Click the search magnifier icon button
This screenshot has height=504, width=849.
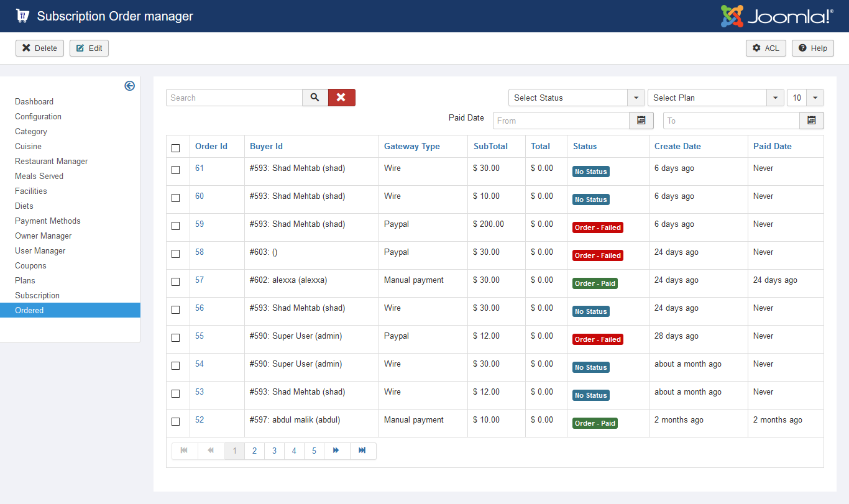click(x=315, y=98)
